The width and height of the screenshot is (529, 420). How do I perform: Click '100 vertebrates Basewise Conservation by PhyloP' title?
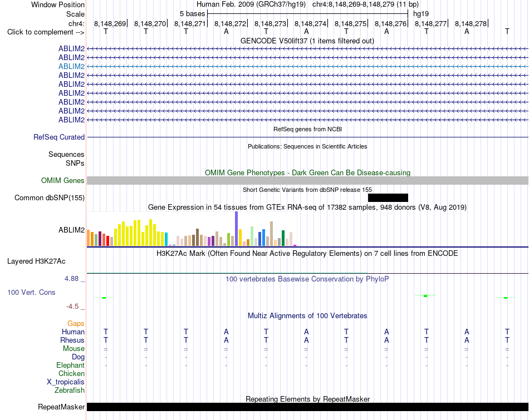(307, 279)
